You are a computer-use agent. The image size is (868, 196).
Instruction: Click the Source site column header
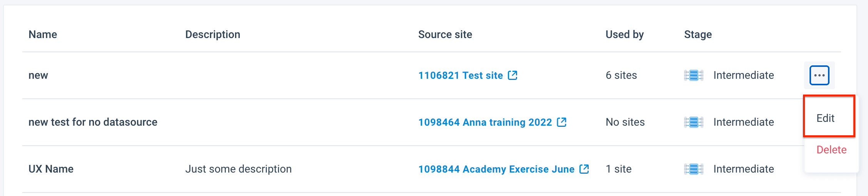click(445, 35)
